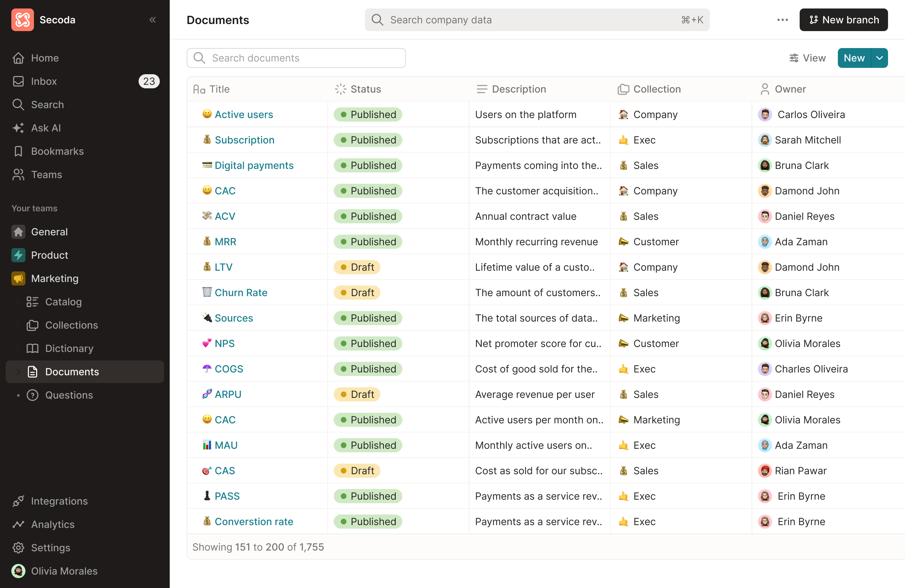Expand the Catalog tree item
This screenshot has height=588, width=905.
coord(18,302)
